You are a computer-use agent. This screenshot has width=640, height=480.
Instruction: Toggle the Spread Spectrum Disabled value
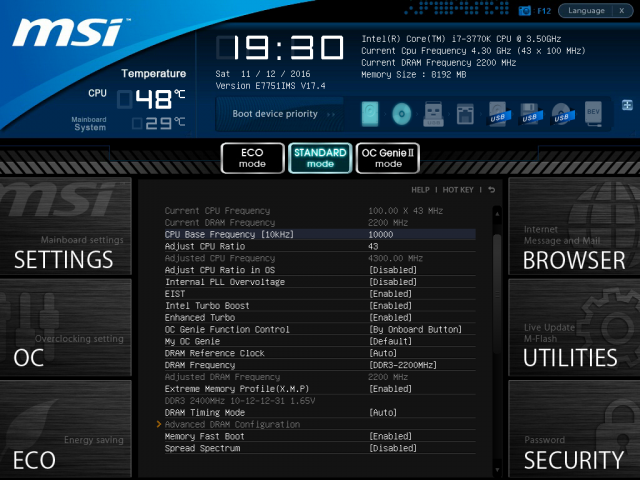[392, 448]
